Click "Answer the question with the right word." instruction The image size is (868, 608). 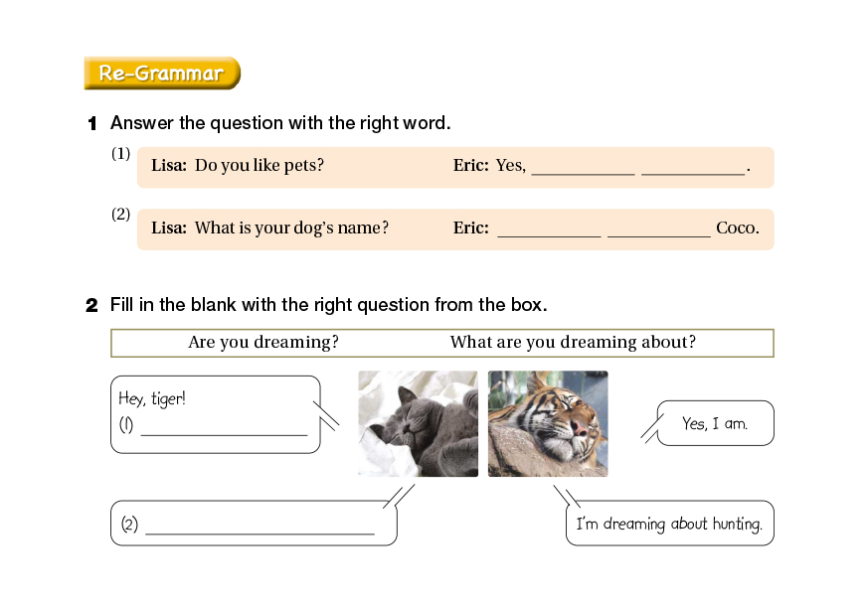tap(280, 124)
